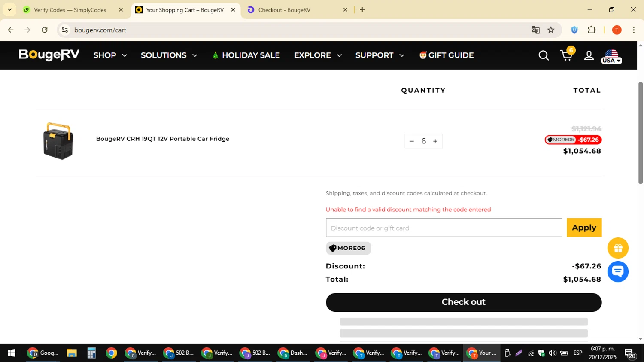The image size is (644, 362).
Task: Switch to Checkout - BougeRV tab
Action: (284, 10)
